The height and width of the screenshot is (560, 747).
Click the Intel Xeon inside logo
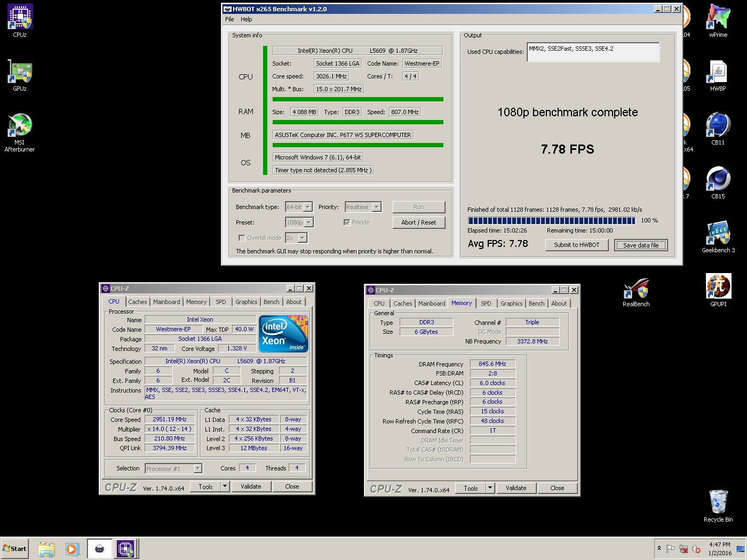(x=283, y=334)
